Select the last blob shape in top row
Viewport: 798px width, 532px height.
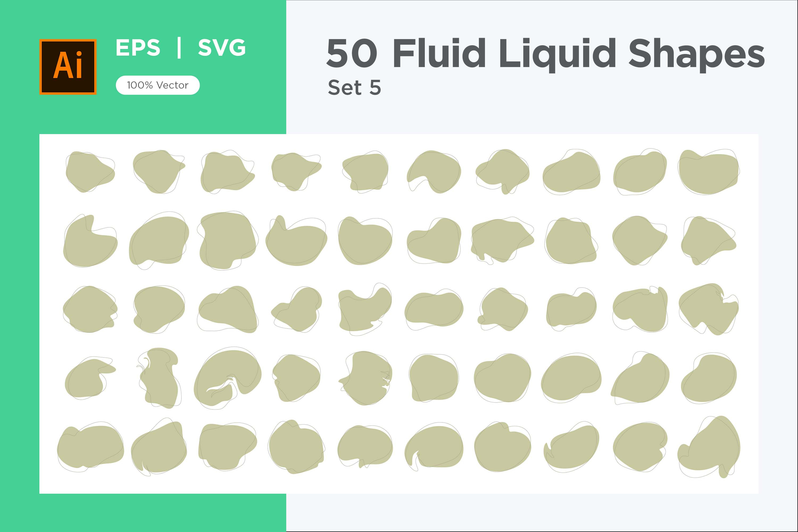tap(709, 172)
